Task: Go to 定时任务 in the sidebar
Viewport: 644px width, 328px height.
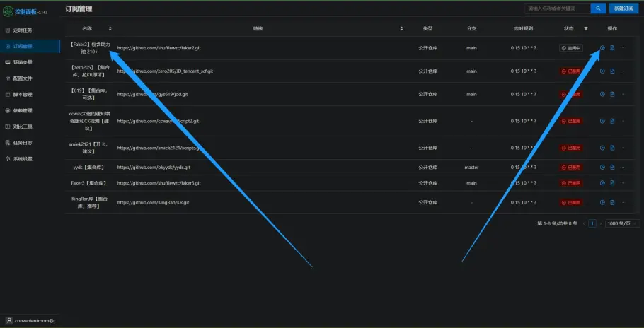Action: [x=23, y=30]
